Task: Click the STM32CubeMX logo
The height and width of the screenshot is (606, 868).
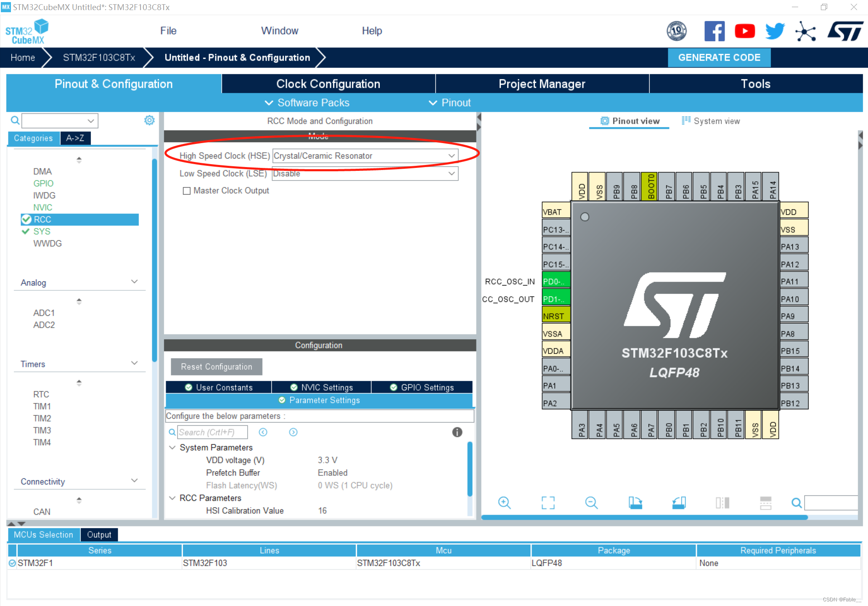Action: [27, 32]
